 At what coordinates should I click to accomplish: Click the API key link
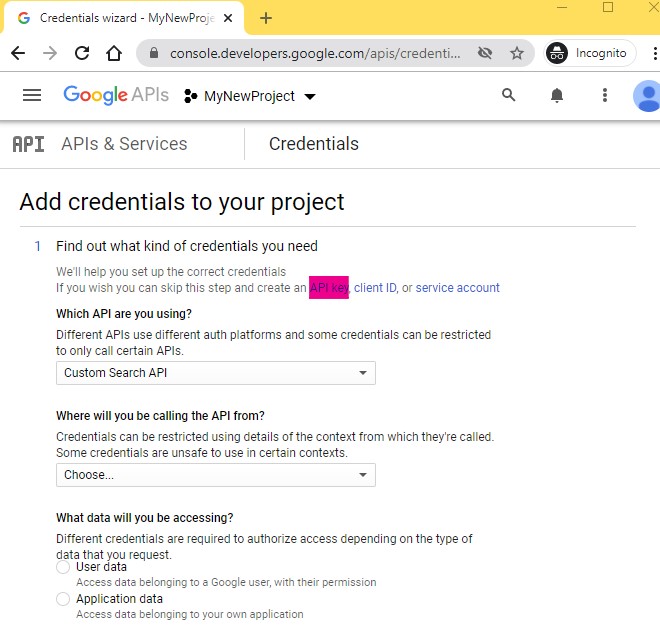(x=329, y=288)
